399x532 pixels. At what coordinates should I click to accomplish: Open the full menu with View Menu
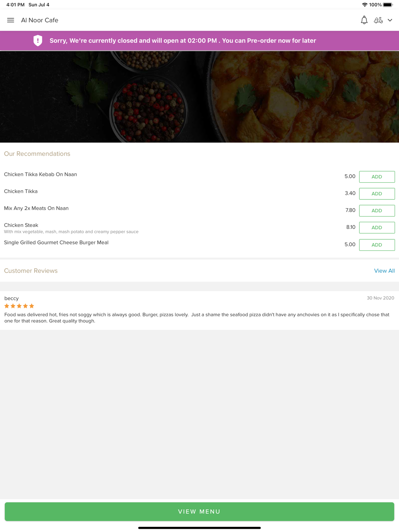tap(199, 512)
